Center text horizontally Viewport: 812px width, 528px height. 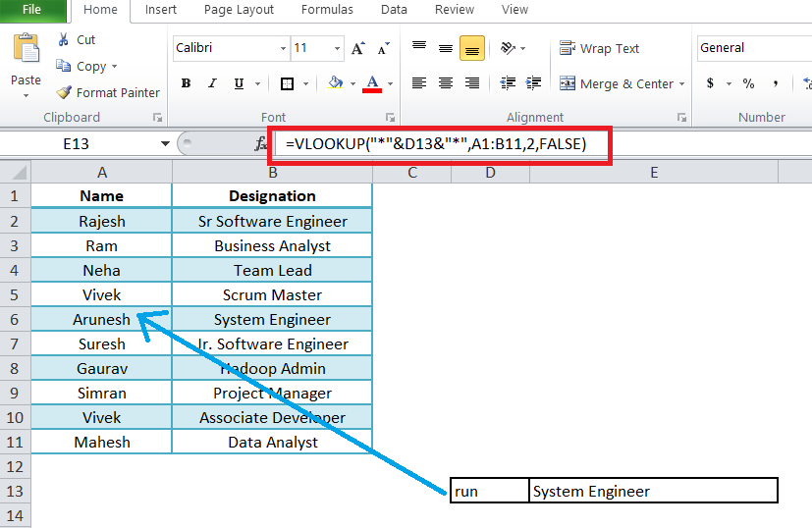coord(446,83)
